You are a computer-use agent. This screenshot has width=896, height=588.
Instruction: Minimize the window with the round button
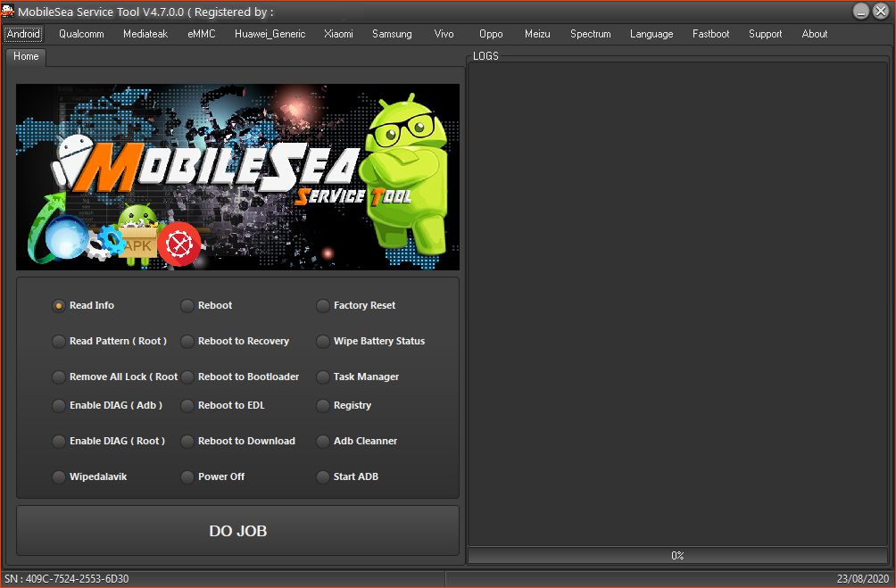point(861,12)
